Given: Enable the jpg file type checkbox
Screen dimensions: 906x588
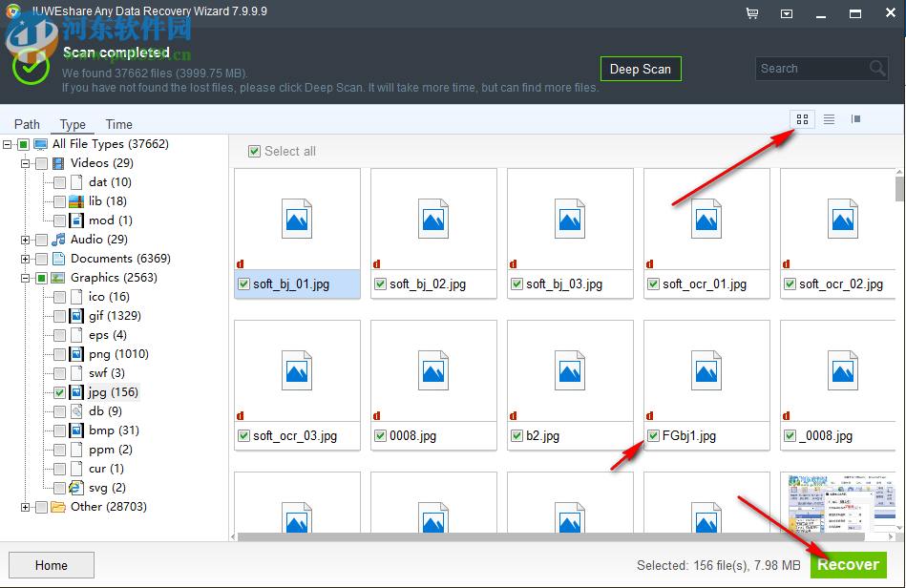Looking at the screenshot, I should (x=60, y=392).
